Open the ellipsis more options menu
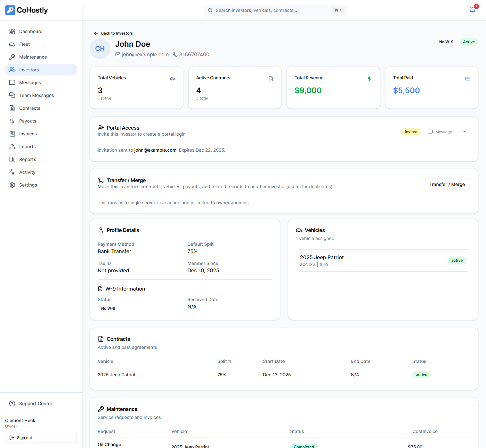This screenshot has height=448, width=486. click(x=465, y=132)
